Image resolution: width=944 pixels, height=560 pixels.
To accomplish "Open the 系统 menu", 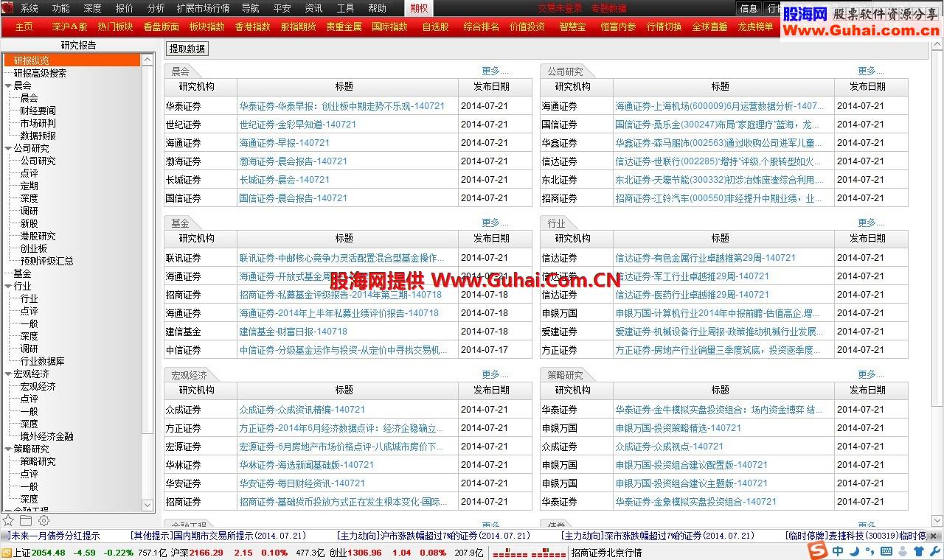I will [x=29, y=8].
